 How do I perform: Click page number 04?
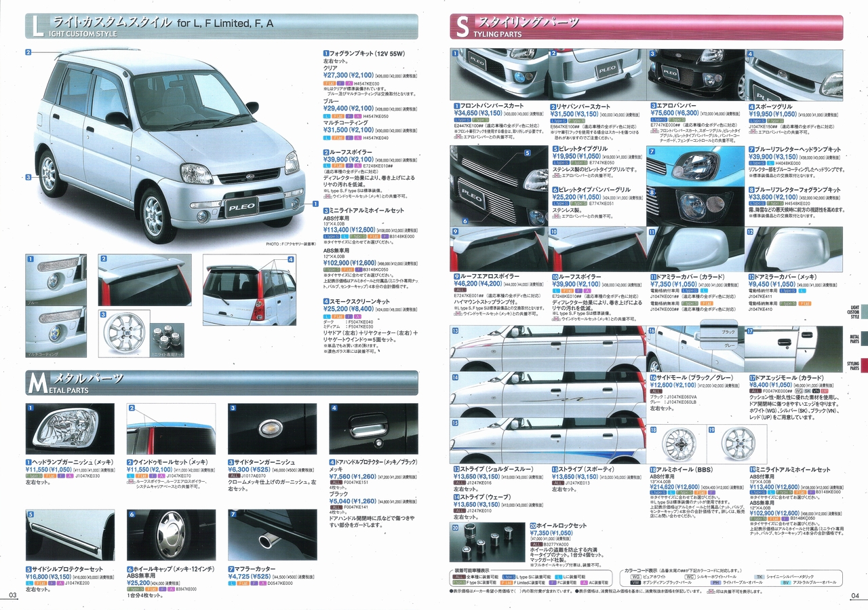pyautogui.click(x=854, y=595)
